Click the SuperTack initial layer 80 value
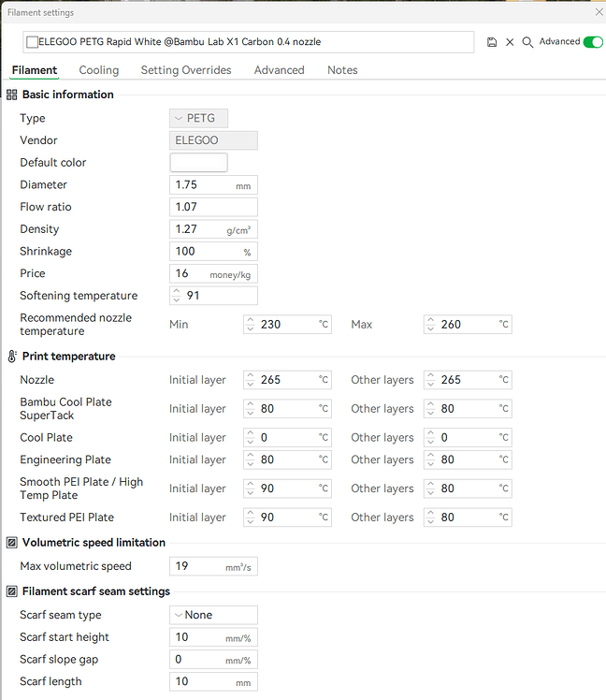The image size is (606, 700). tap(267, 409)
